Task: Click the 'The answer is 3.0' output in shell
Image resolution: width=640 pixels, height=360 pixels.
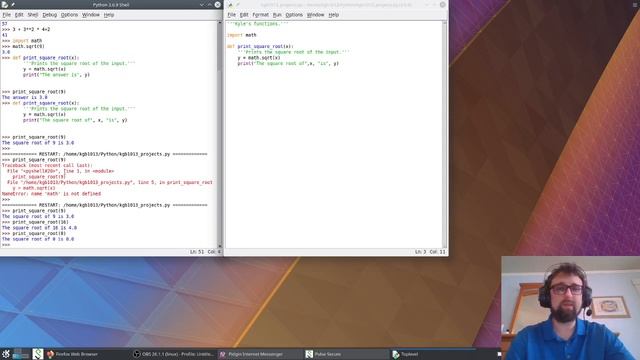Action: 24,98
